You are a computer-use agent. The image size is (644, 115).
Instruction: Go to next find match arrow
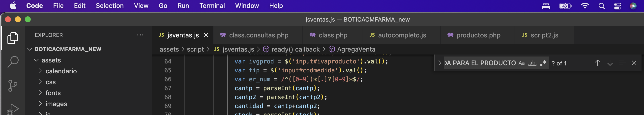coord(610,63)
